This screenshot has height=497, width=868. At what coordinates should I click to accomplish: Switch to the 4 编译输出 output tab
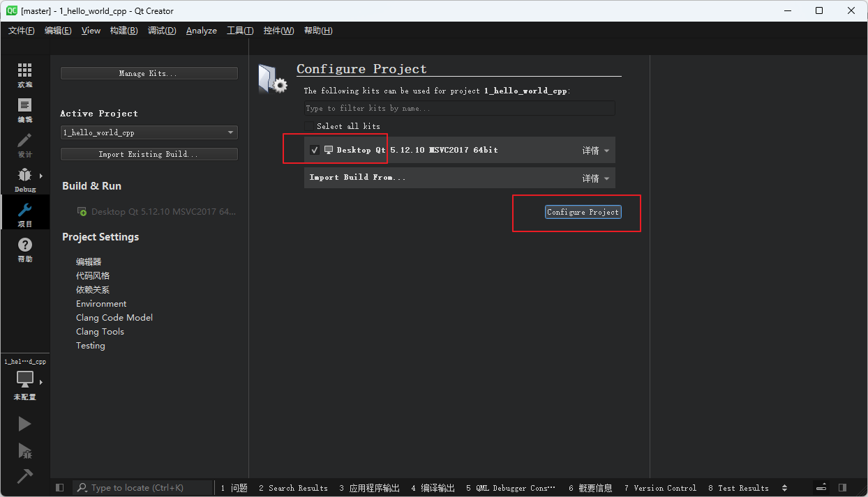coord(433,487)
